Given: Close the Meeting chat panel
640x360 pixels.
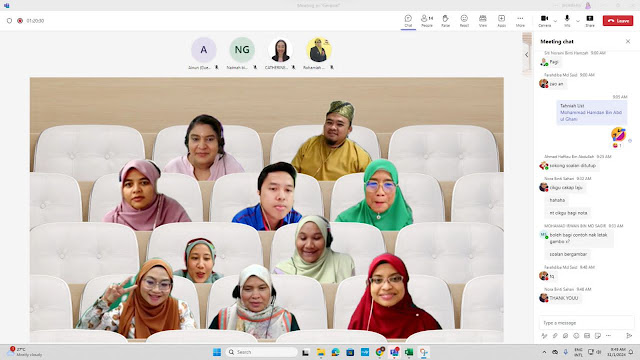Looking at the screenshot, I should click(628, 41).
